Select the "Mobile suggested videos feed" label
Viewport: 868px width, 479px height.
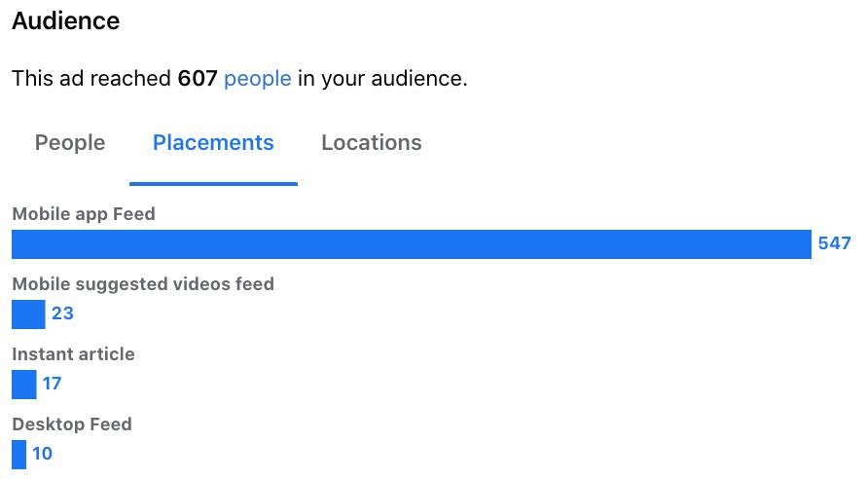click(143, 284)
